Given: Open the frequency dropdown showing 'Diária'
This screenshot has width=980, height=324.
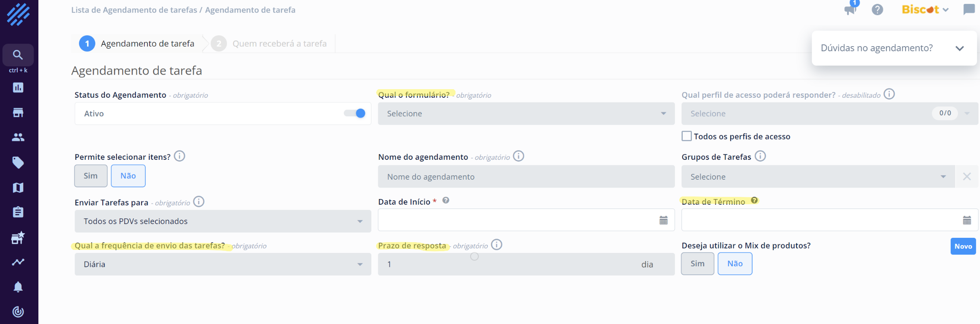Looking at the screenshot, I should [x=223, y=264].
